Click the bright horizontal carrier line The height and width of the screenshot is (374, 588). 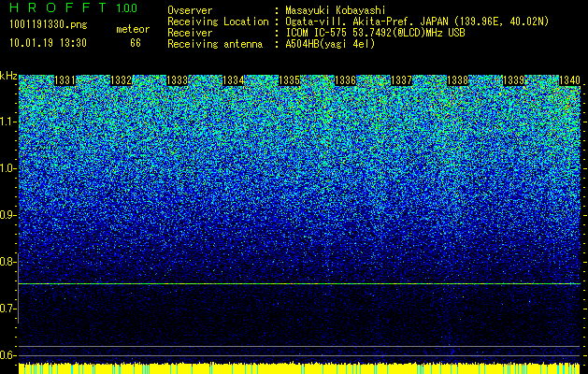(x=299, y=283)
